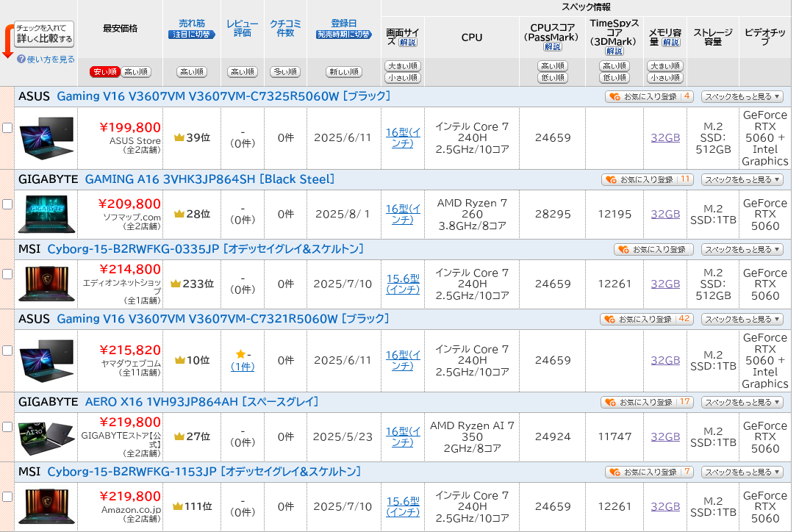Click heart favorite icon for GIGABYTE AERO X16
The height and width of the screenshot is (532, 799).
tap(610, 402)
